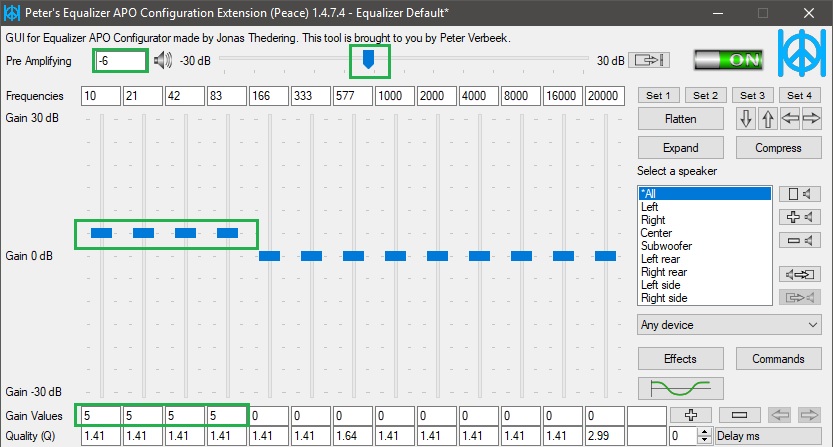Click the speaker volume icon beside Pre Amplifying
The image size is (833, 447).
tap(163, 61)
